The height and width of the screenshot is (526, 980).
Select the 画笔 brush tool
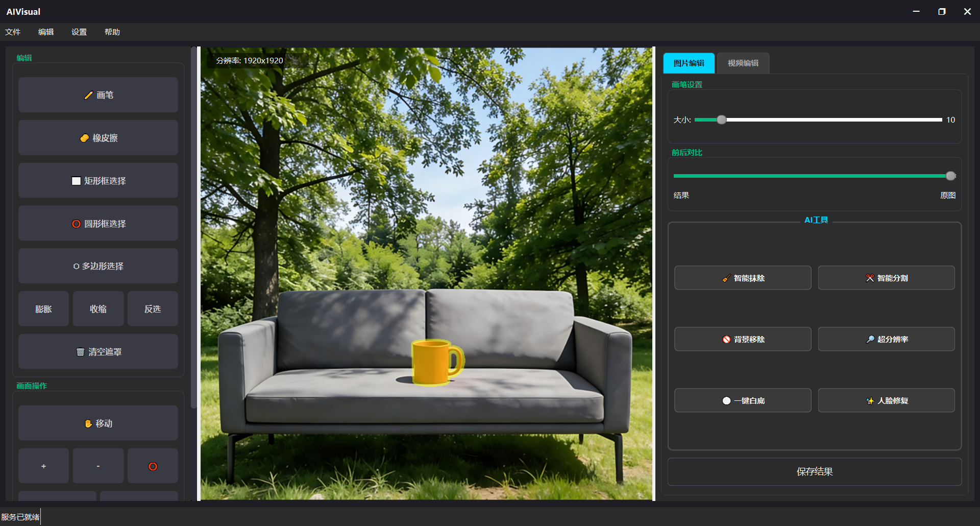[98, 95]
